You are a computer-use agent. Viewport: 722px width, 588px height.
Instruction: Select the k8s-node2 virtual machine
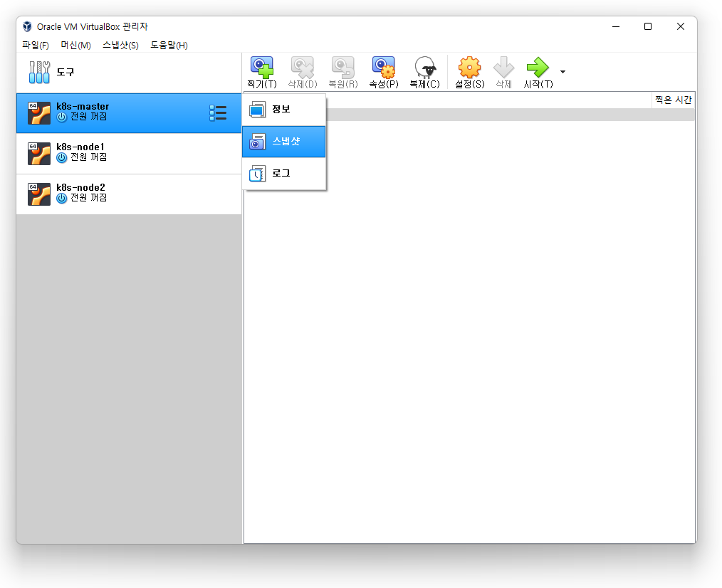coord(129,194)
